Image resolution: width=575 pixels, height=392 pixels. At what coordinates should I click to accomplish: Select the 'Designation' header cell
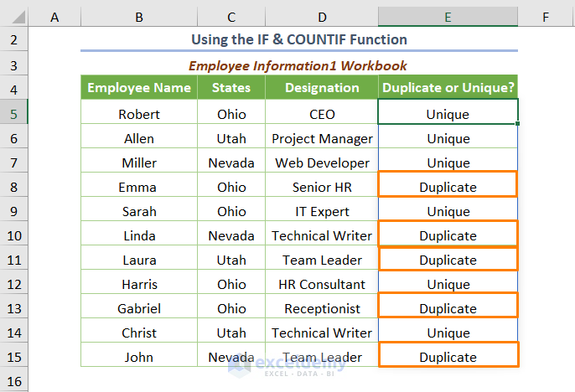(322, 88)
